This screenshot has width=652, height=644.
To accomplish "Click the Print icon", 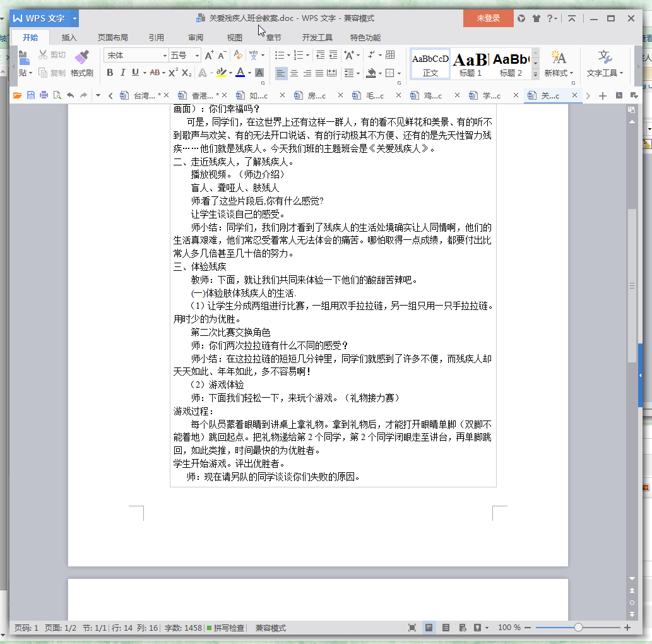I will (x=44, y=95).
